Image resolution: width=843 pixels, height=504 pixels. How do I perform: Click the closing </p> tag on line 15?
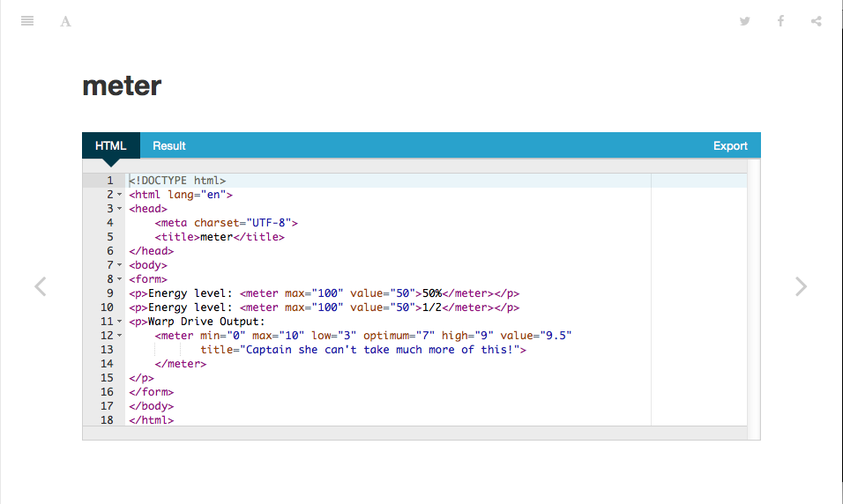(141, 378)
